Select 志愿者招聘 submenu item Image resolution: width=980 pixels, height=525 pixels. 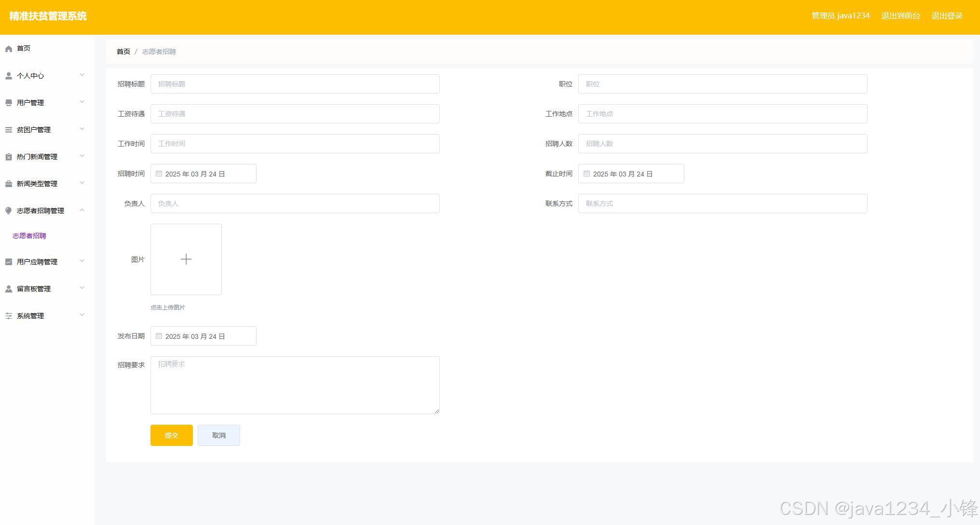pyautogui.click(x=29, y=236)
